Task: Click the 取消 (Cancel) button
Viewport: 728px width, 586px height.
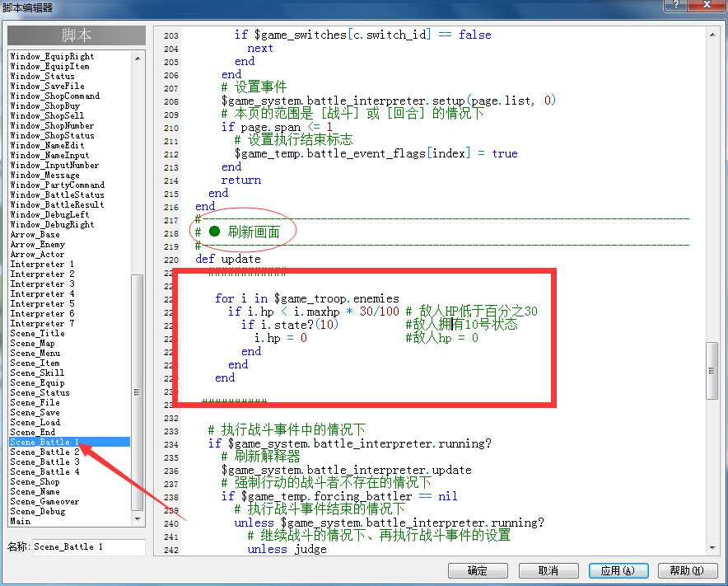Action: [548, 570]
